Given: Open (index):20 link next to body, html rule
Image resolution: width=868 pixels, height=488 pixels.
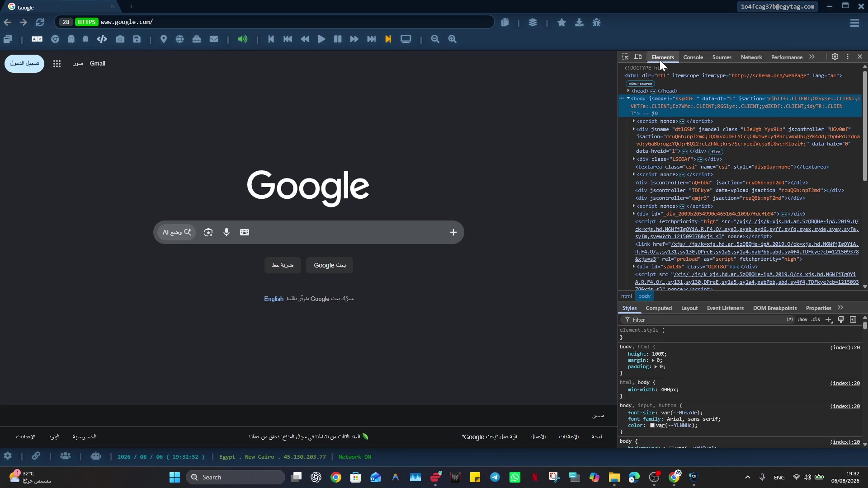Looking at the screenshot, I should click(x=845, y=347).
